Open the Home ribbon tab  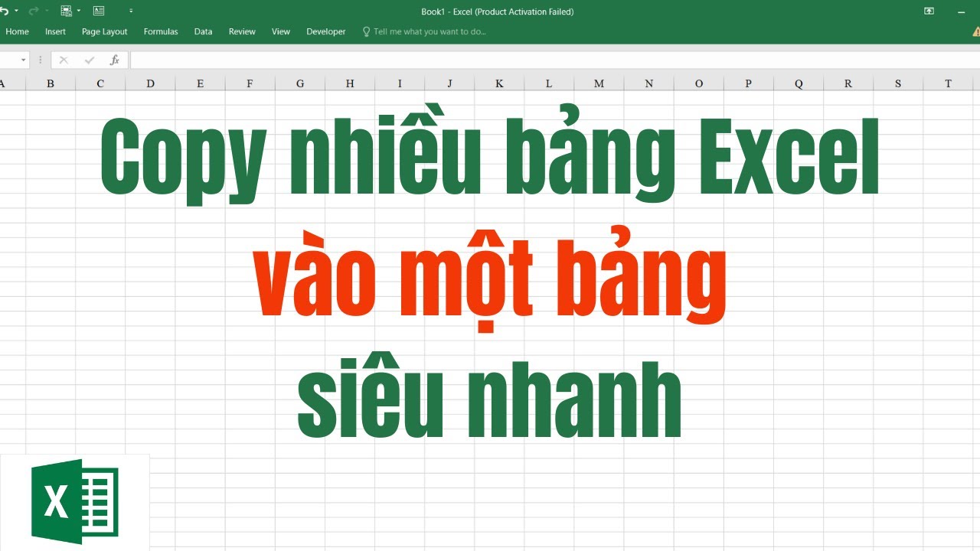[17, 31]
